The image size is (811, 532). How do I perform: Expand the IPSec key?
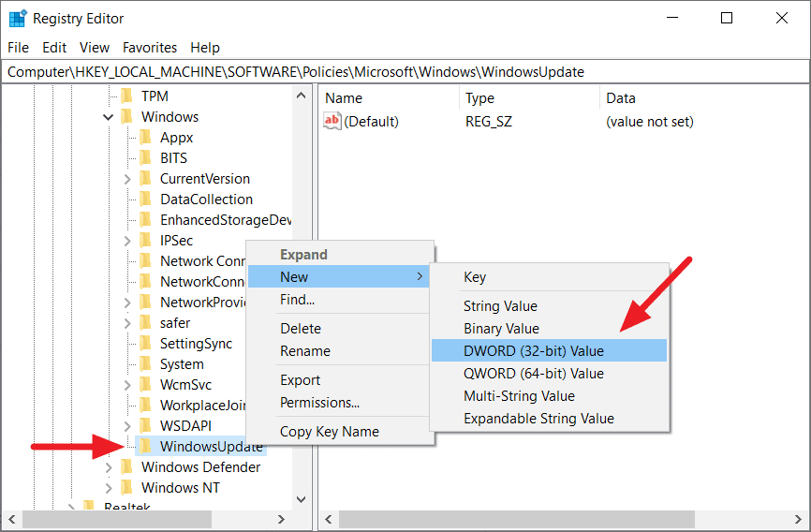(x=127, y=241)
